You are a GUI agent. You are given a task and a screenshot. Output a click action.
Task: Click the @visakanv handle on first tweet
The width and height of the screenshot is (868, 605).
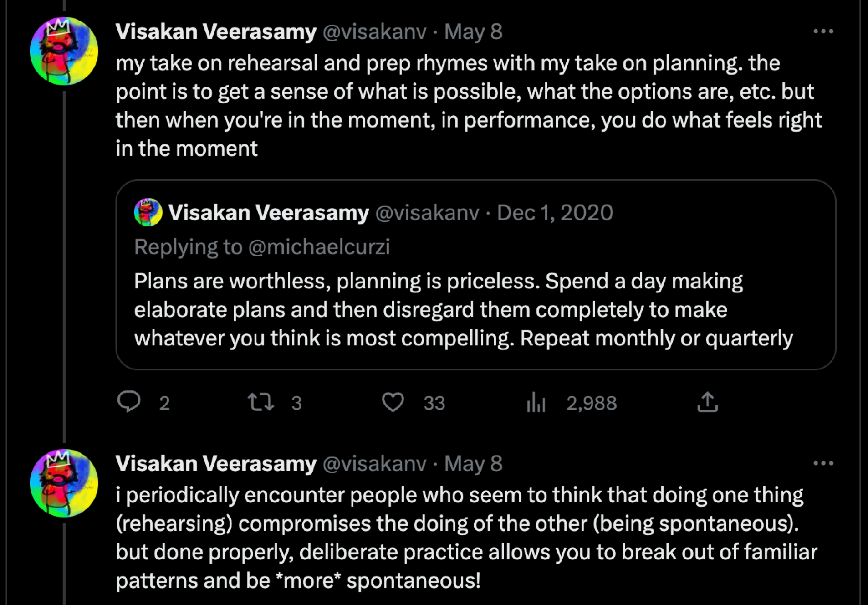[374, 32]
